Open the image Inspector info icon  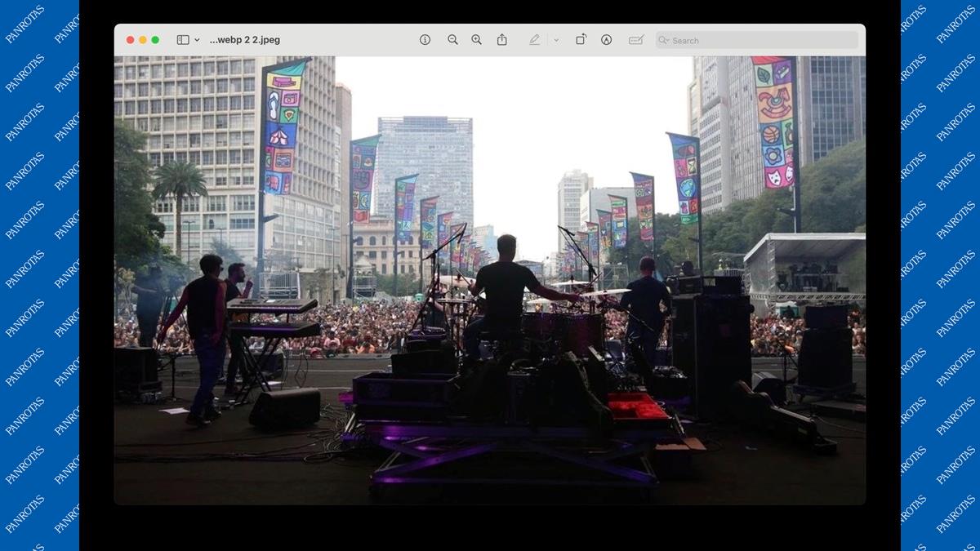click(425, 40)
